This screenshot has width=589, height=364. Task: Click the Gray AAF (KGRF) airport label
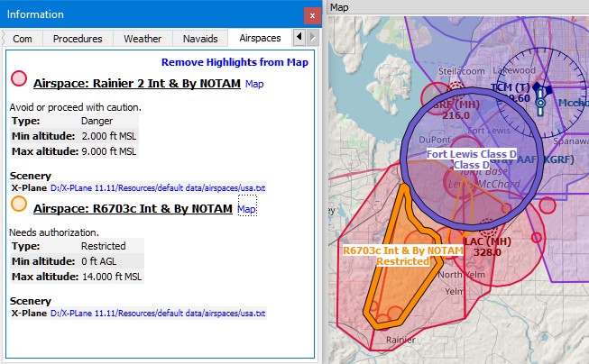tap(532, 159)
